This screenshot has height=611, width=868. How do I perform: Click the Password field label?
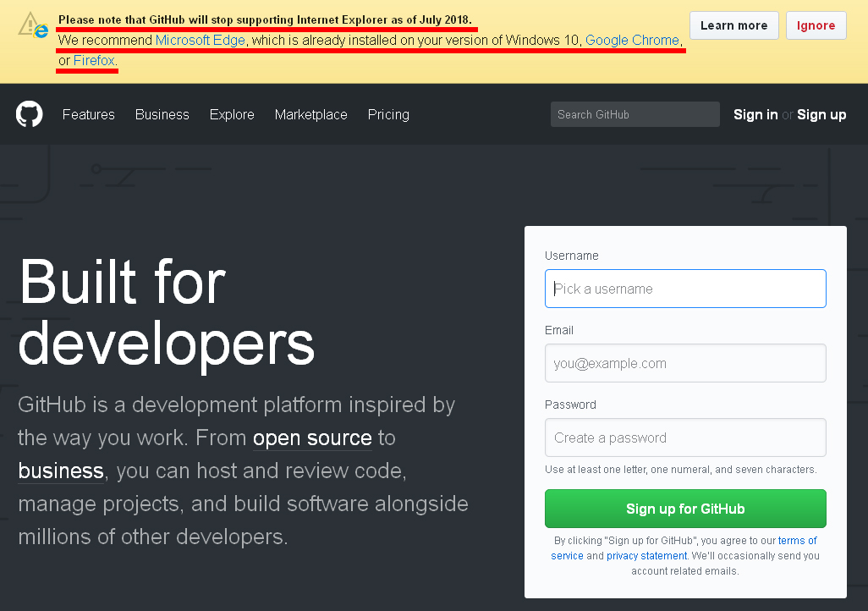[x=570, y=405]
